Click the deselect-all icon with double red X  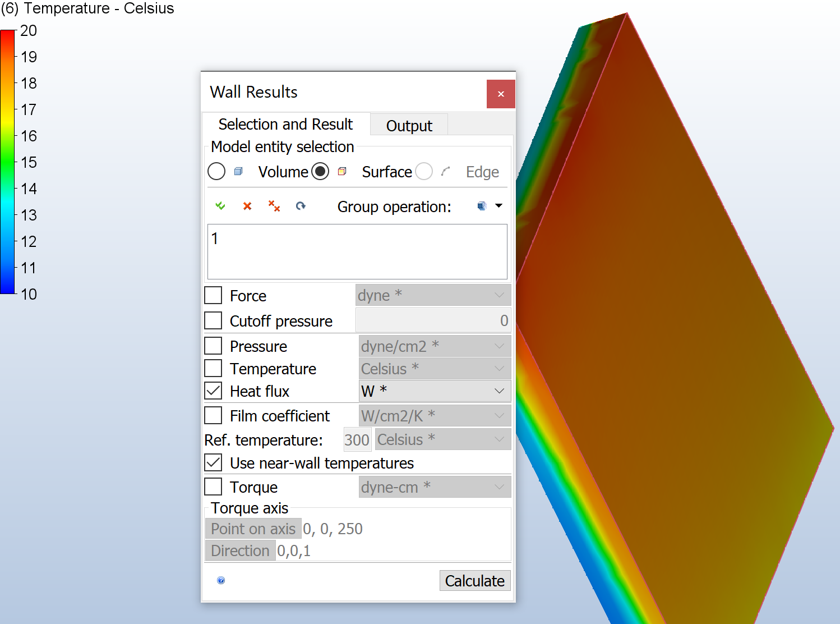coord(274,206)
